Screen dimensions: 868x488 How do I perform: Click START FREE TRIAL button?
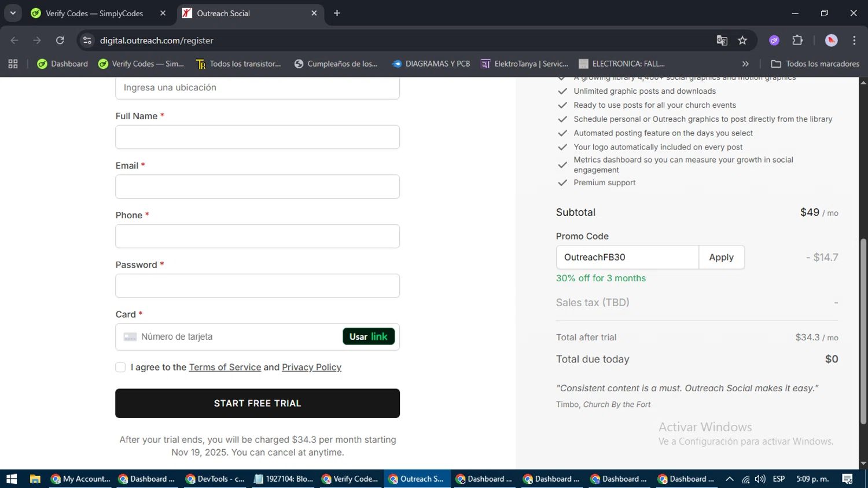258,403
